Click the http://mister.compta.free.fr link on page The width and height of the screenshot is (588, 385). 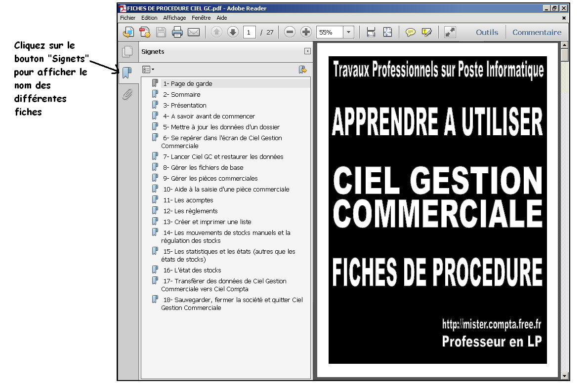point(491,324)
